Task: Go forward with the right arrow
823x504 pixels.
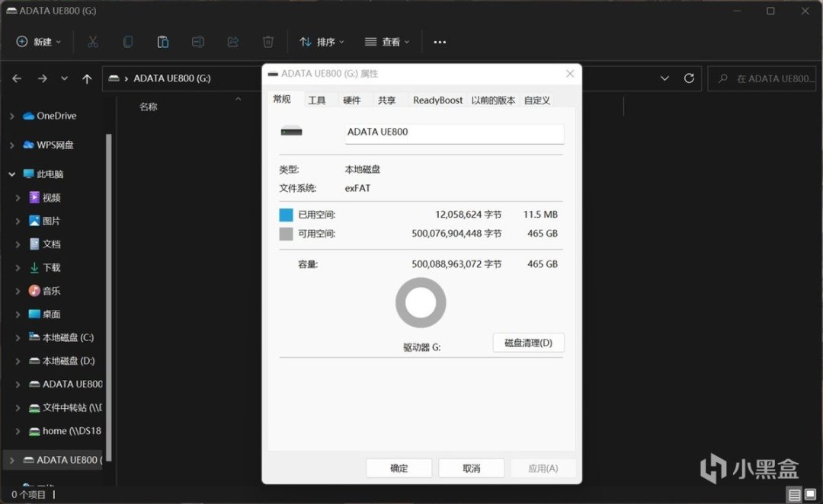Action: (43, 78)
